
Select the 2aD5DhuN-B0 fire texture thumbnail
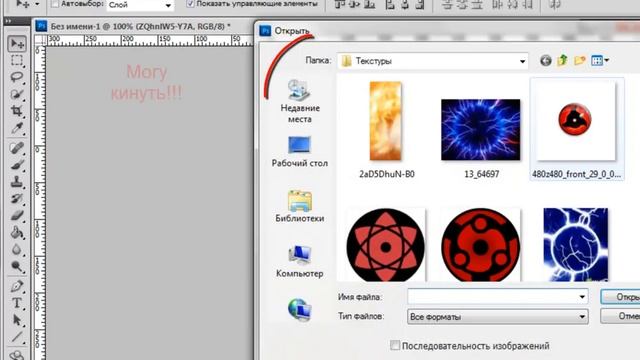tap(386, 121)
